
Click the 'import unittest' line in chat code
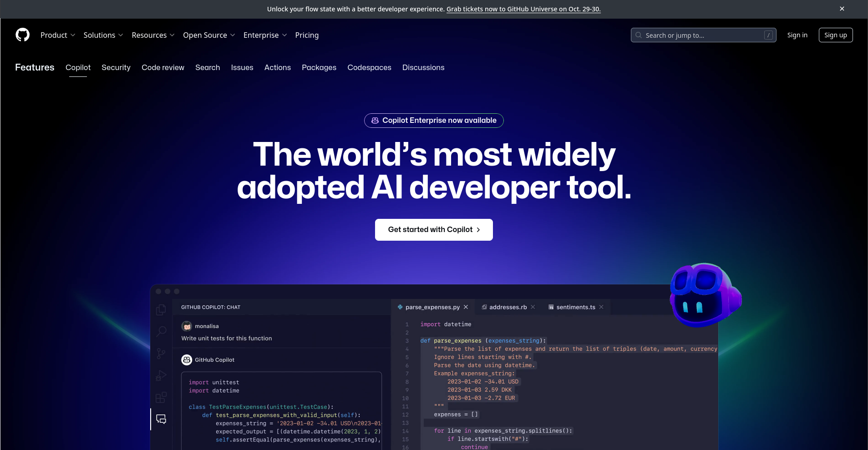tap(214, 383)
